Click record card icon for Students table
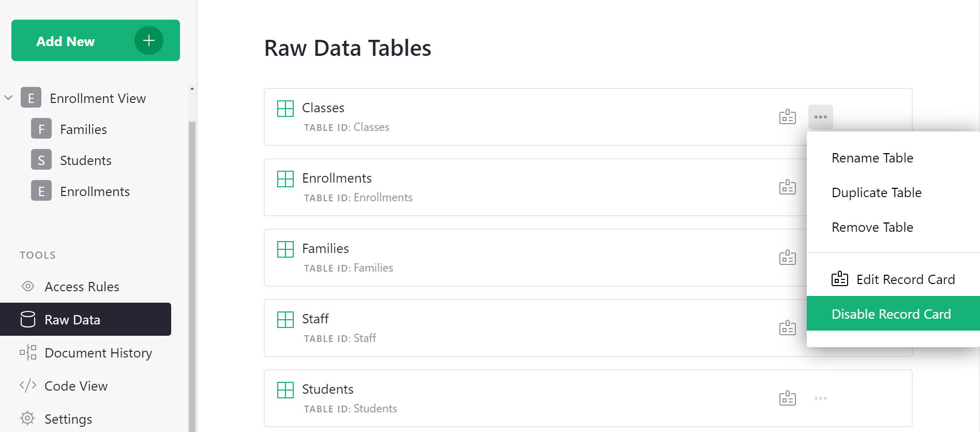The height and width of the screenshot is (432, 980). pyautogui.click(x=787, y=398)
